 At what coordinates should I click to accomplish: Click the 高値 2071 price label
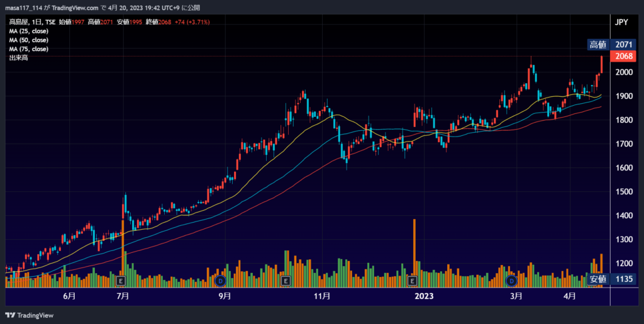click(611, 45)
